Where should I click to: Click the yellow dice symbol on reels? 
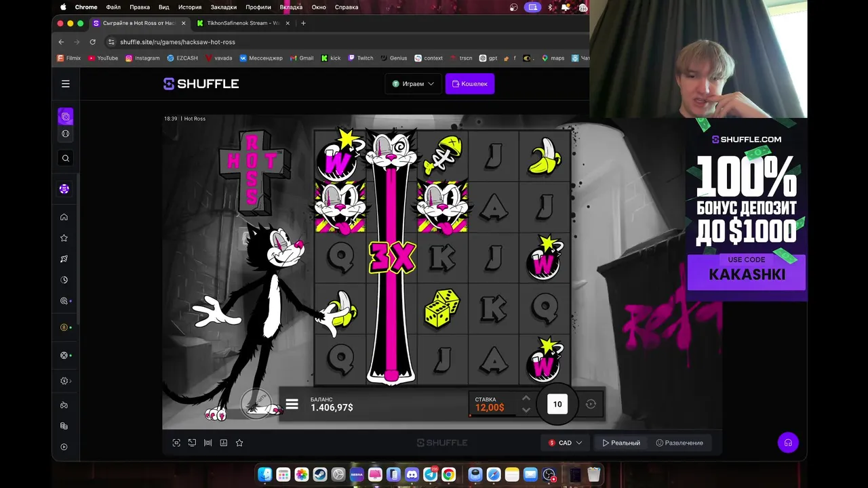click(442, 308)
